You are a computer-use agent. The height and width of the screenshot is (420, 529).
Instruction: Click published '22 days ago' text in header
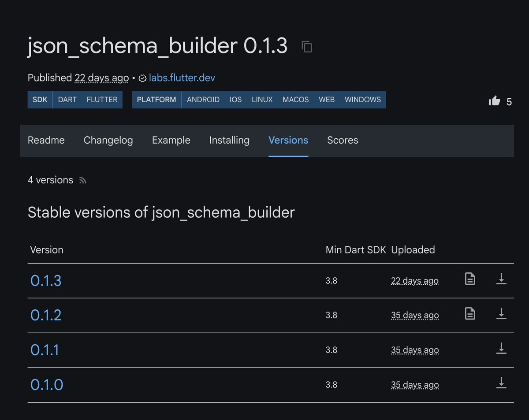102,78
